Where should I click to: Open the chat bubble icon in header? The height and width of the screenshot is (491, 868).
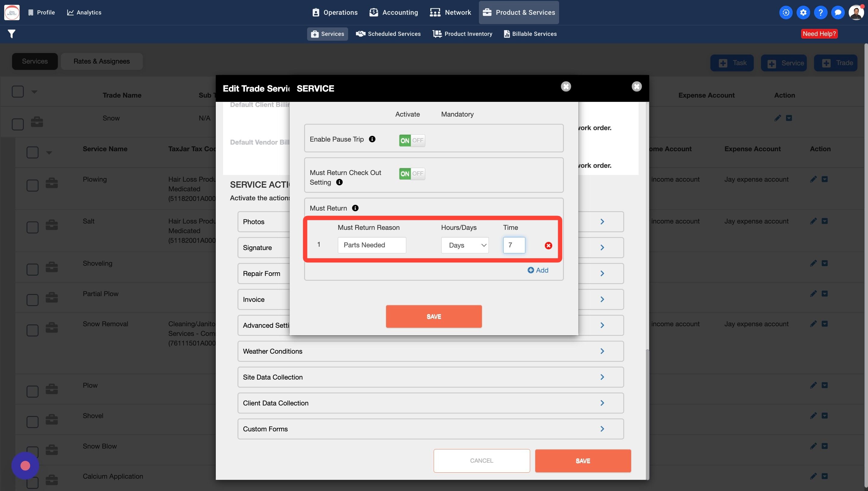pyautogui.click(x=837, y=12)
